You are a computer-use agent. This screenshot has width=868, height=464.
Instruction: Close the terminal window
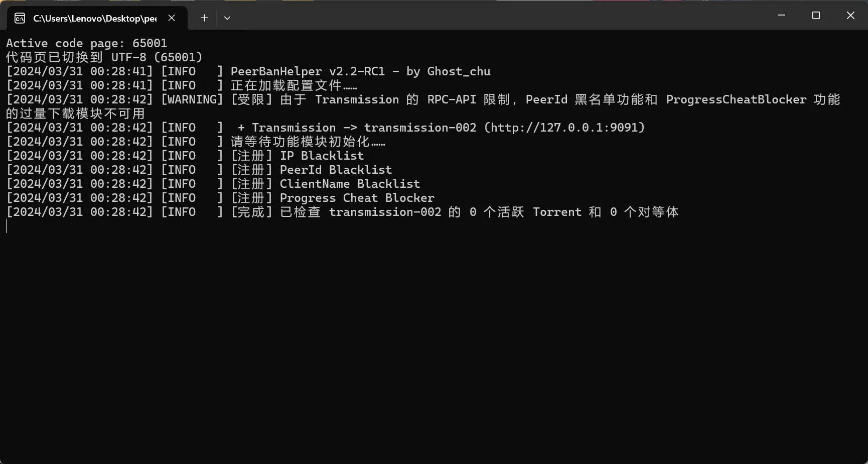850,16
